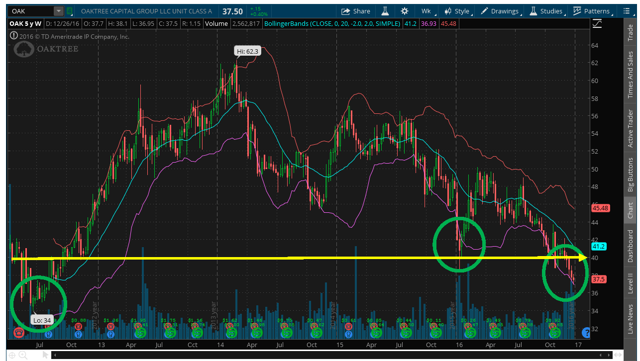The width and height of the screenshot is (640, 361).
Task: Open the Patterns menu
Action: tap(592, 11)
